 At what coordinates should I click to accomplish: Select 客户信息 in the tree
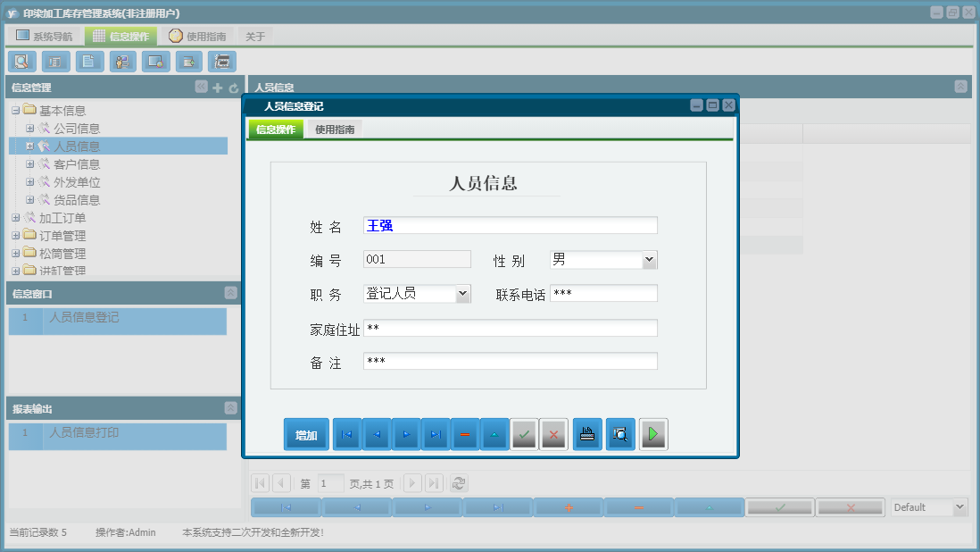pos(77,164)
